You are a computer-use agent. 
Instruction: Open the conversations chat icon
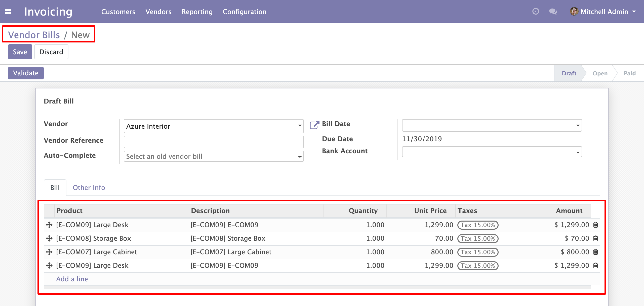coord(553,12)
